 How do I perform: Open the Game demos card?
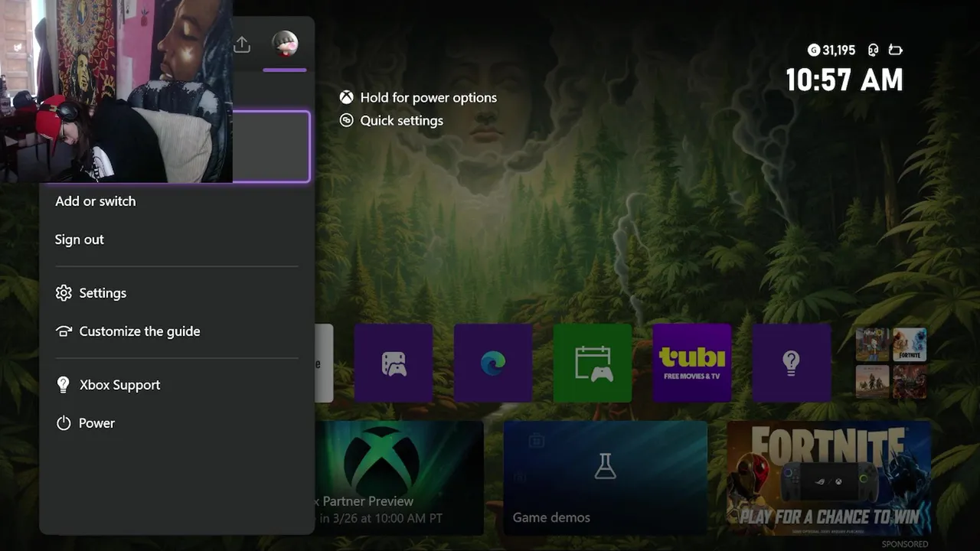click(605, 478)
